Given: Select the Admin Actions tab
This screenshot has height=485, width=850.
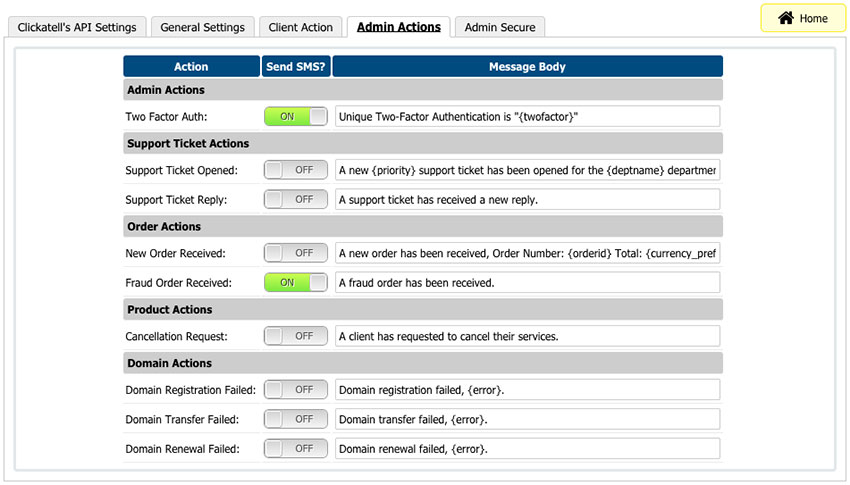Looking at the screenshot, I should pyautogui.click(x=398, y=27).
